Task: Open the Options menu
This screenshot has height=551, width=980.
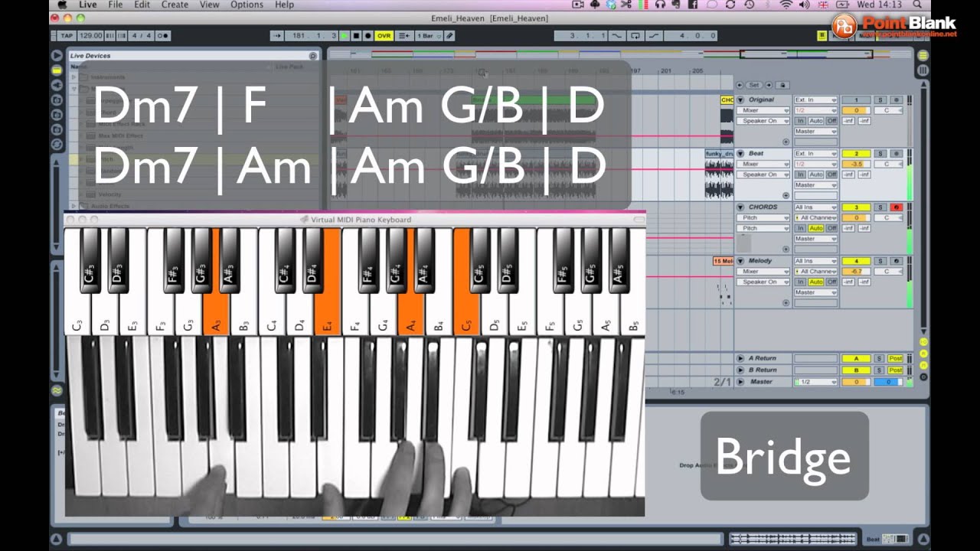Action: click(247, 5)
